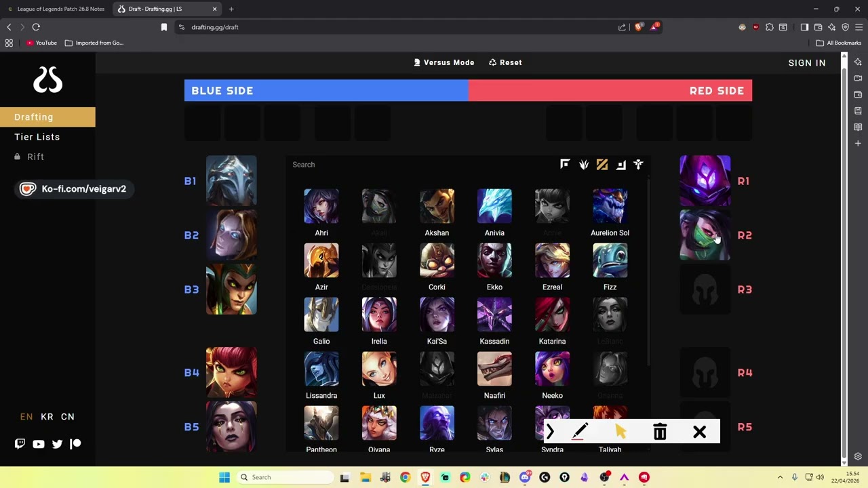Click the SIGN IN link
Screen dimensions: 868x488
(x=807, y=63)
